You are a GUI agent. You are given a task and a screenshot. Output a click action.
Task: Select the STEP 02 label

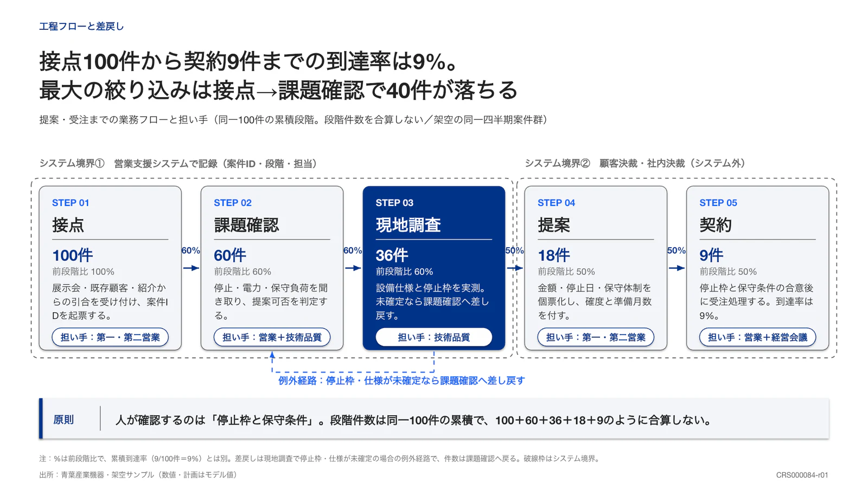pyautogui.click(x=233, y=203)
